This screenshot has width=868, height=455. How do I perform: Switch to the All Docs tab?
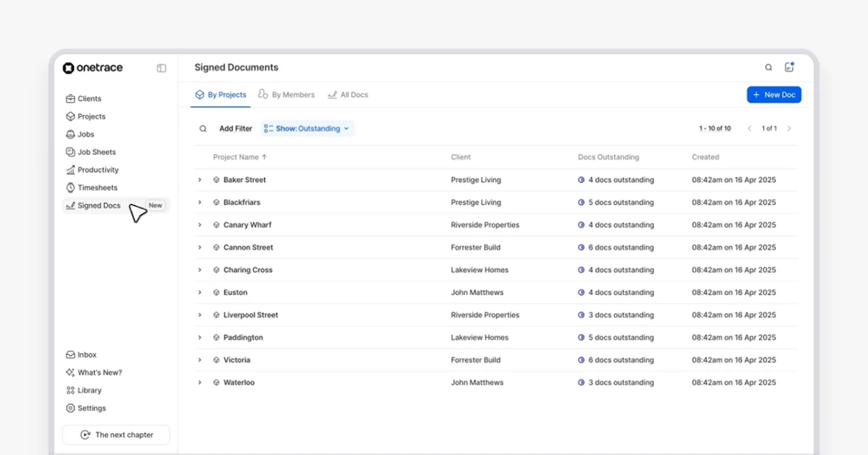(348, 95)
